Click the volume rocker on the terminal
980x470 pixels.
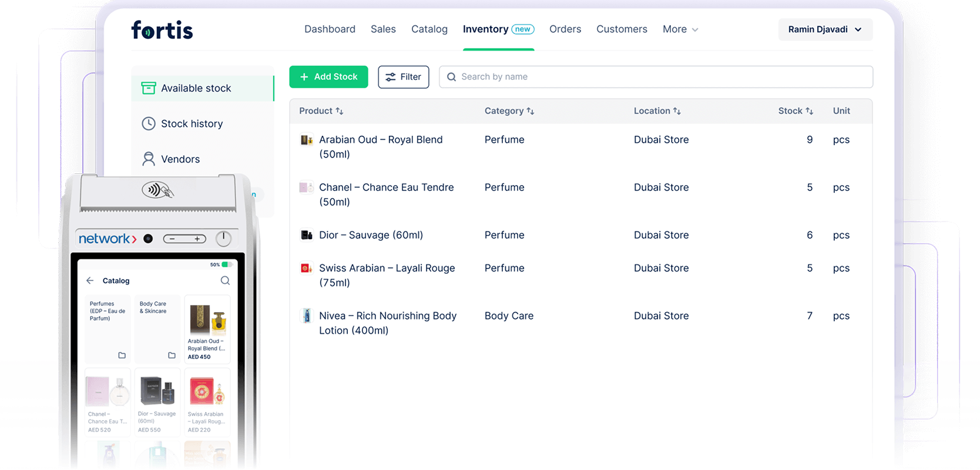pyautogui.click(x=184, y=239)
